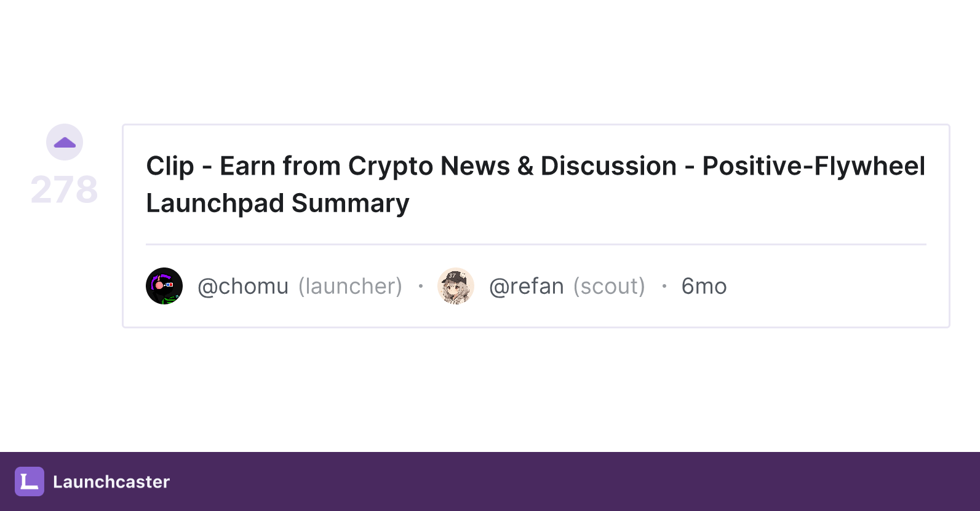Click the 'Launchpad Summary' title line
The image size is (980, 511).
277,204
